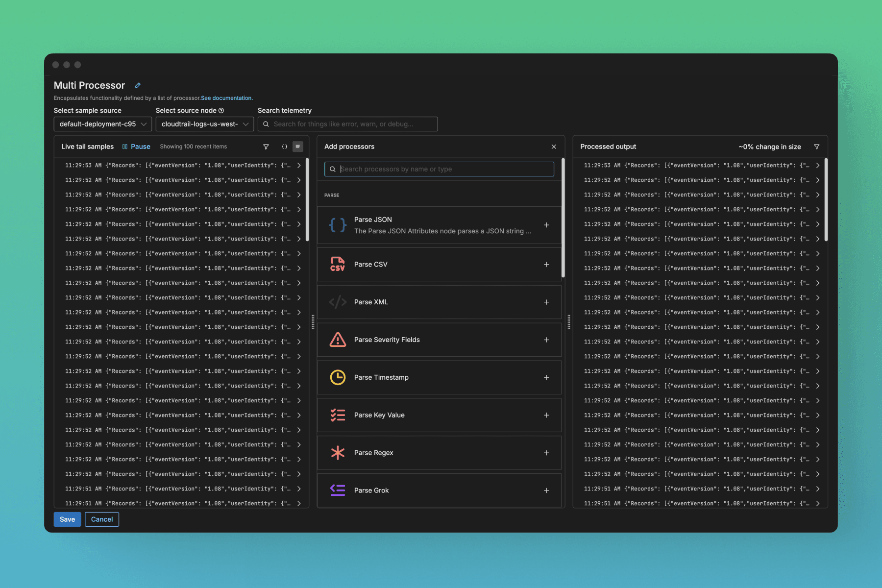The image size is (882, 588).
Task: Click the Parse Grok purple icon
Action: (338, 490)
